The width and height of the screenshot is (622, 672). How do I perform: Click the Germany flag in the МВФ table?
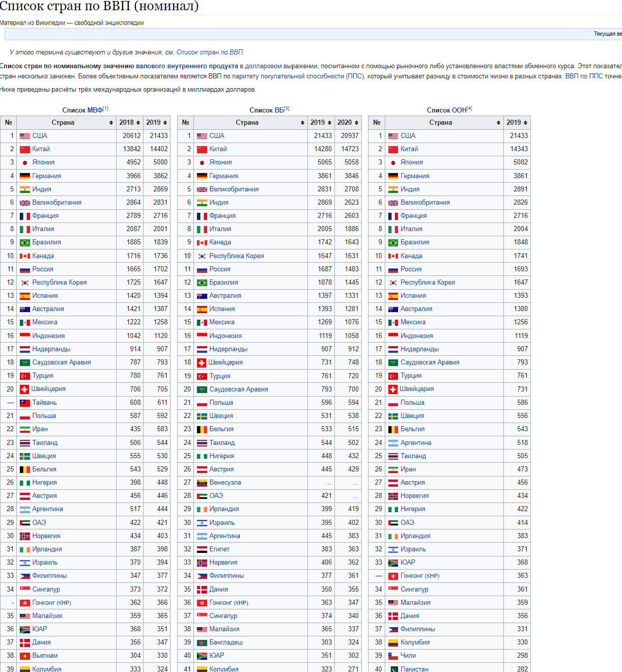click(25, 176)
